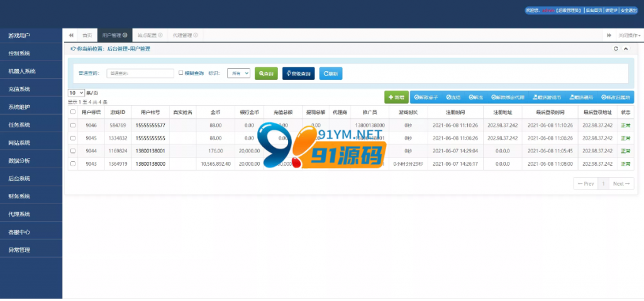Click the last blue toolbar button 修改归属地
This screenshot has width=644, height=301.
coord(615,98)
